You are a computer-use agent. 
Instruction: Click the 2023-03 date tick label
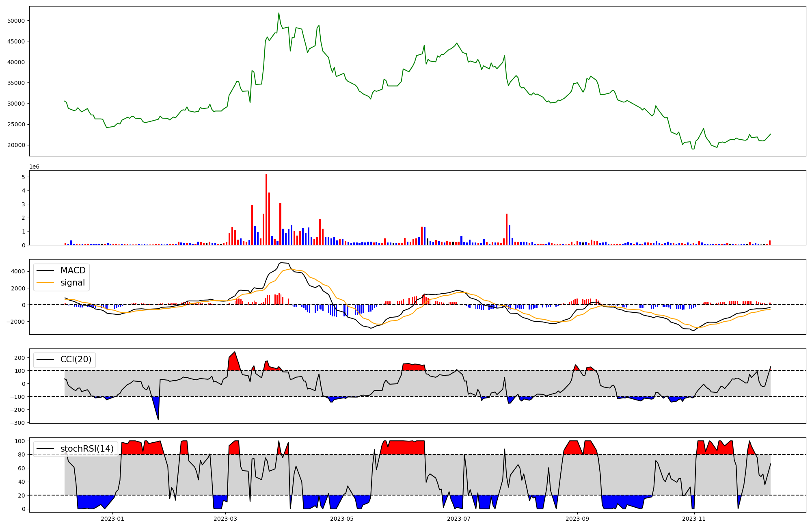[225, 519]
